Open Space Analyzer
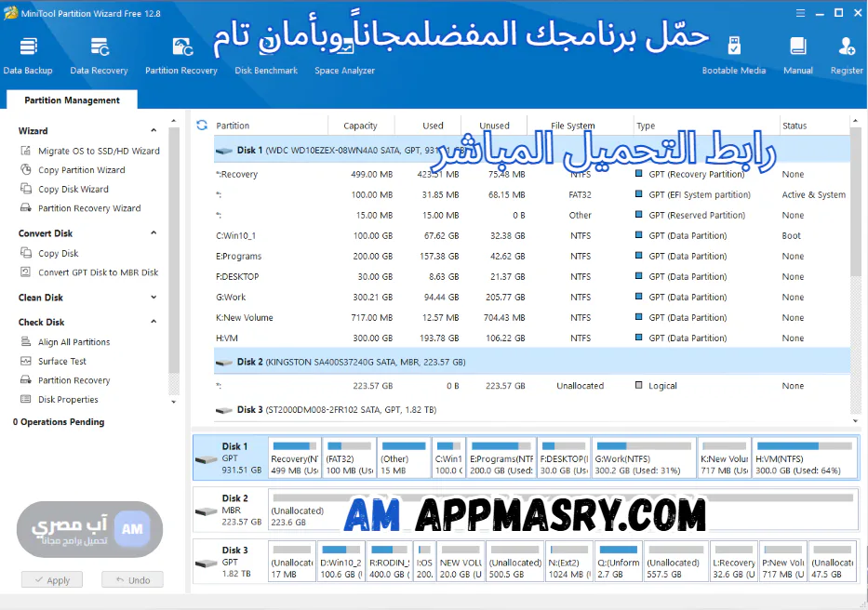This screenshot has width=868, height=610. tap(345, 56)
